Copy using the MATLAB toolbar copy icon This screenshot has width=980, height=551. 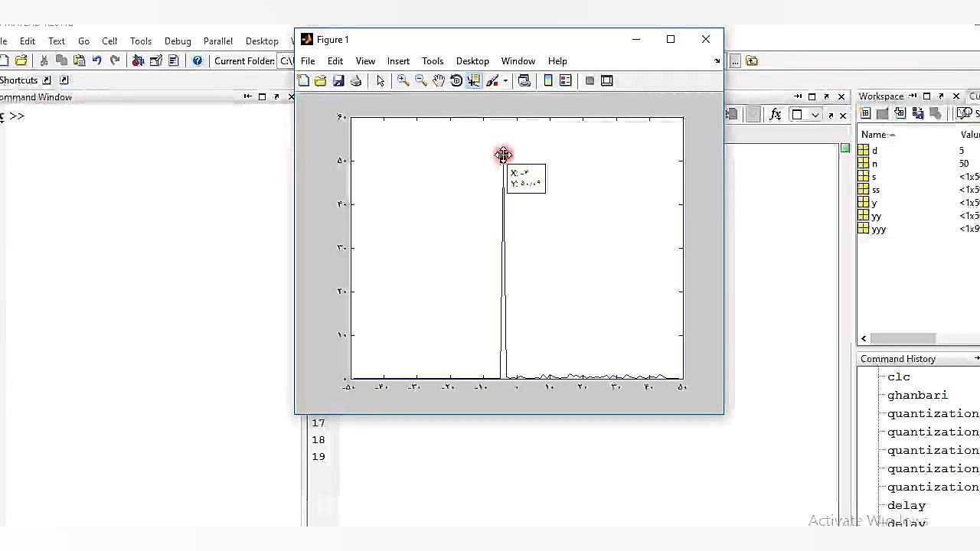pyautogui.click(x=61, y=60)
